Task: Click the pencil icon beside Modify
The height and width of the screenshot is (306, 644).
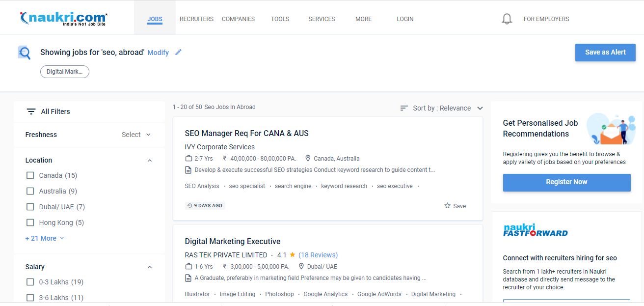Action: [178, 52]
